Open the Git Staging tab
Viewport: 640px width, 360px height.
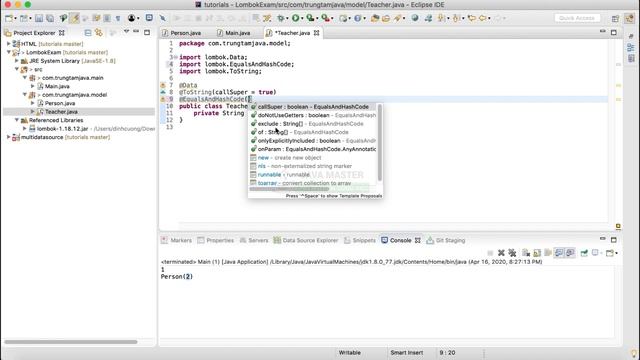pyautogui.click(x=446, y=240)
